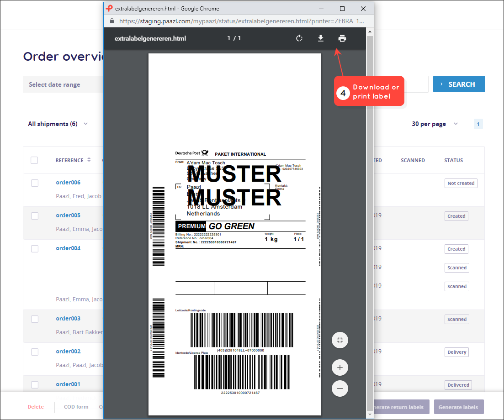Viewport: 504px width, 420px height.
Task: Print the label from PDF viewer
Action: 342,38
